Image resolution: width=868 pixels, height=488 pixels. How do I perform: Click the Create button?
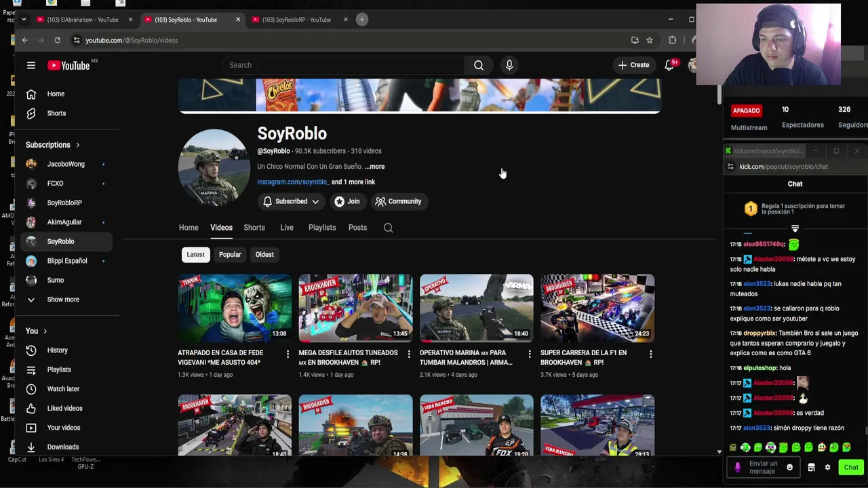pyautogui.click(x=633, y=65)
